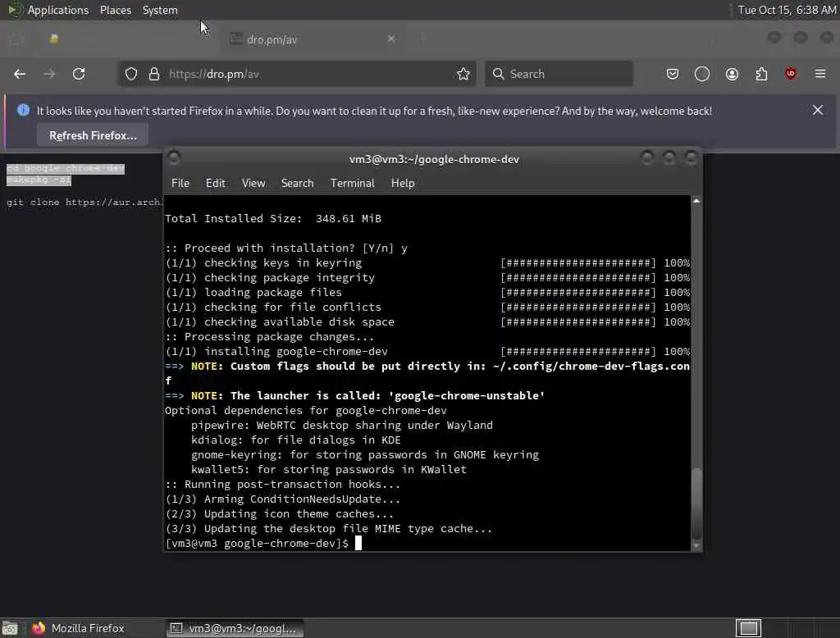Image resolution: width=840 pixels, height=638 pixels.
Task: Click terminal scrollbar down arrow
Action: coord(696,545)
